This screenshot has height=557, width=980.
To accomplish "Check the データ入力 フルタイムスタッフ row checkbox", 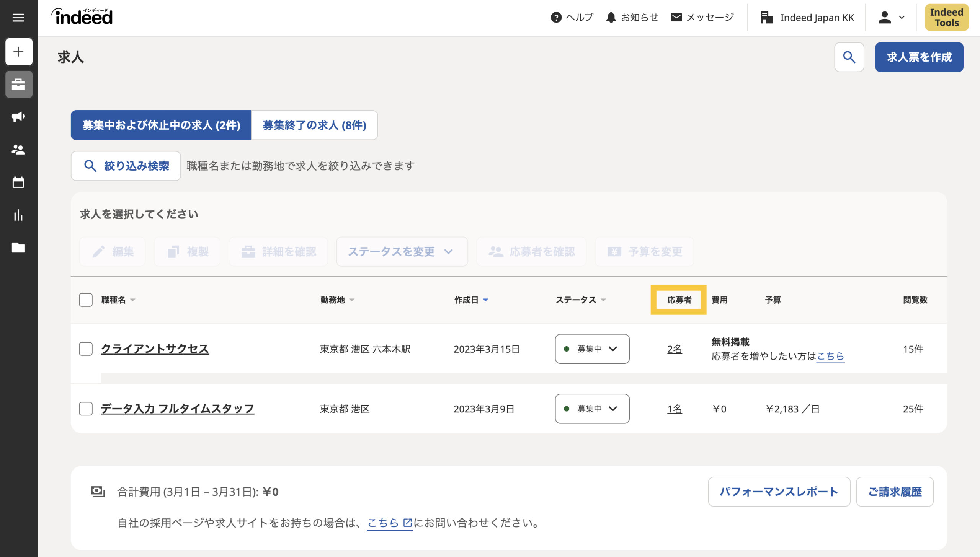I will (86, 409).
